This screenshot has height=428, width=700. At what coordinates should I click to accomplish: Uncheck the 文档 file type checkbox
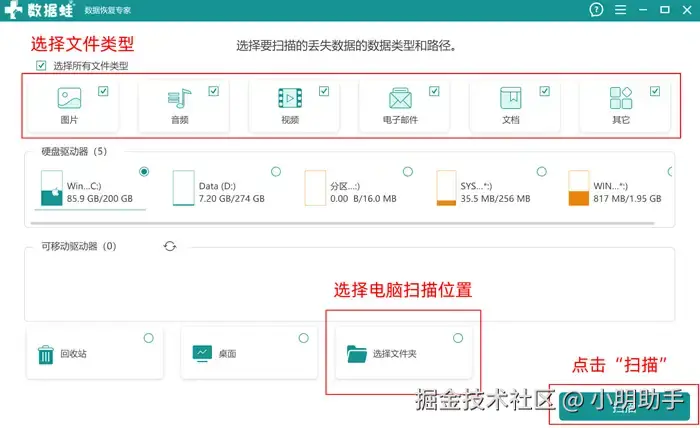(544, 91)
